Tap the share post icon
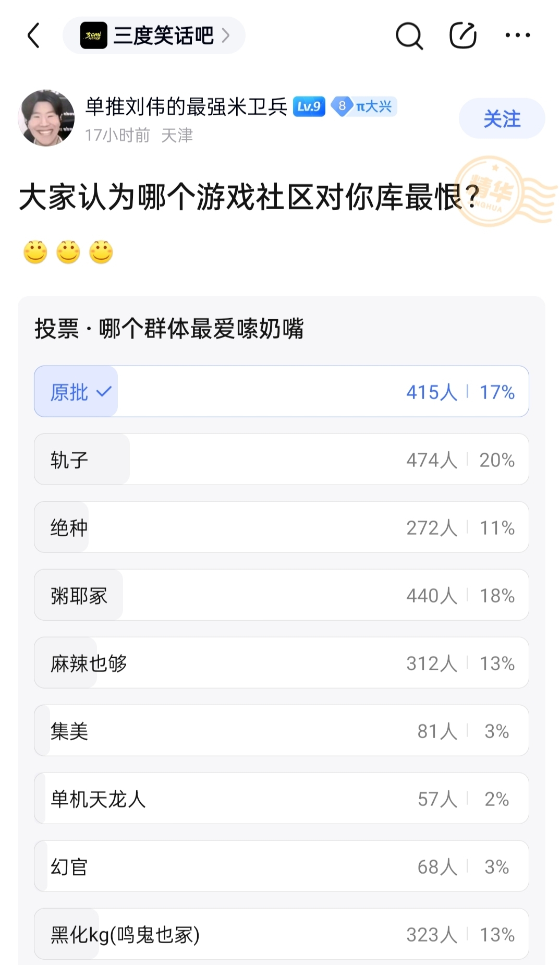The height and width of the screenshot is (965, 560). tap(463, 35)
